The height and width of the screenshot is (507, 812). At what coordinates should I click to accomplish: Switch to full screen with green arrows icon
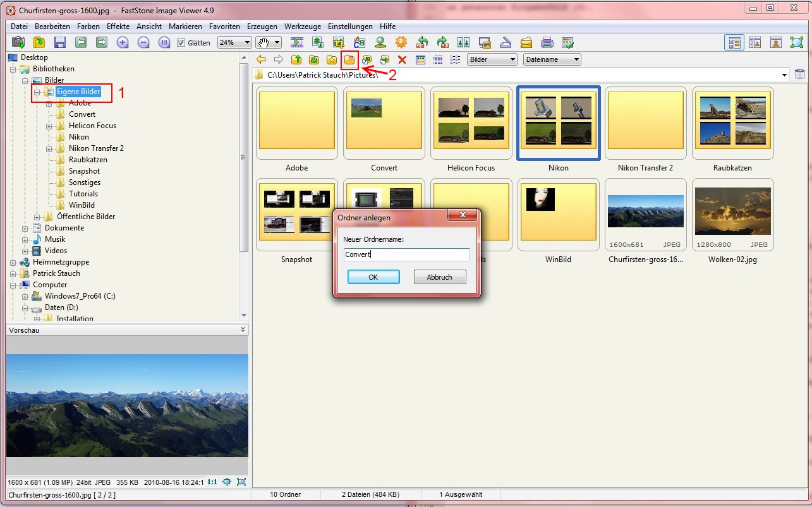[797, 42]
